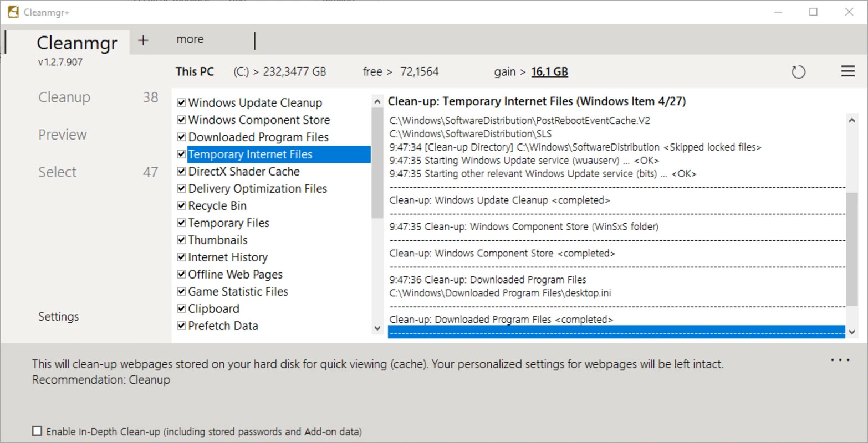Select Clipboard list entry
This screenshot has width=868, height=443.
pos(214,309)
